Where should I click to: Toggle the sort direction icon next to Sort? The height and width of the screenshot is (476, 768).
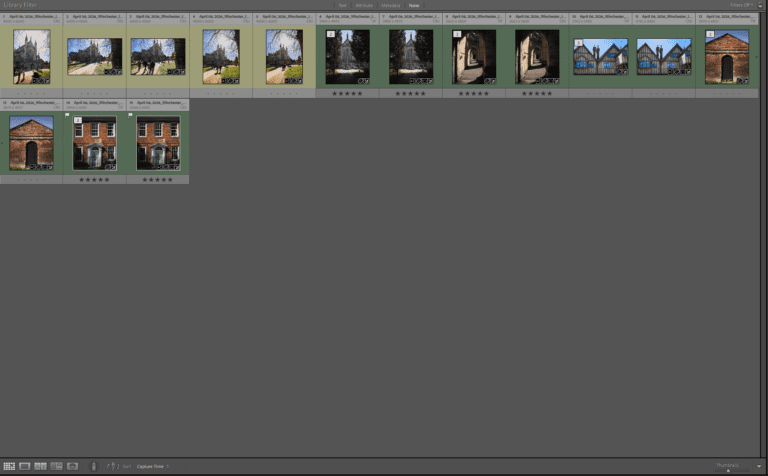click(113, 466)
